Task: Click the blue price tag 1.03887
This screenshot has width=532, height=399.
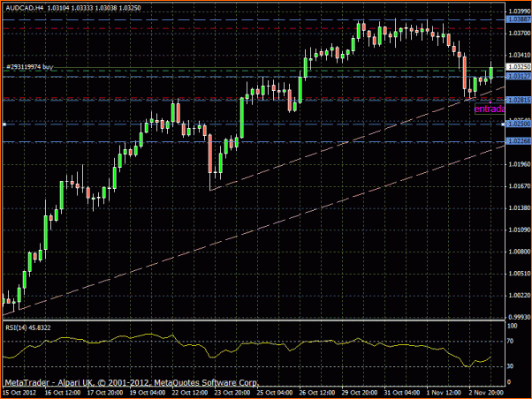Action: [519, 19]
